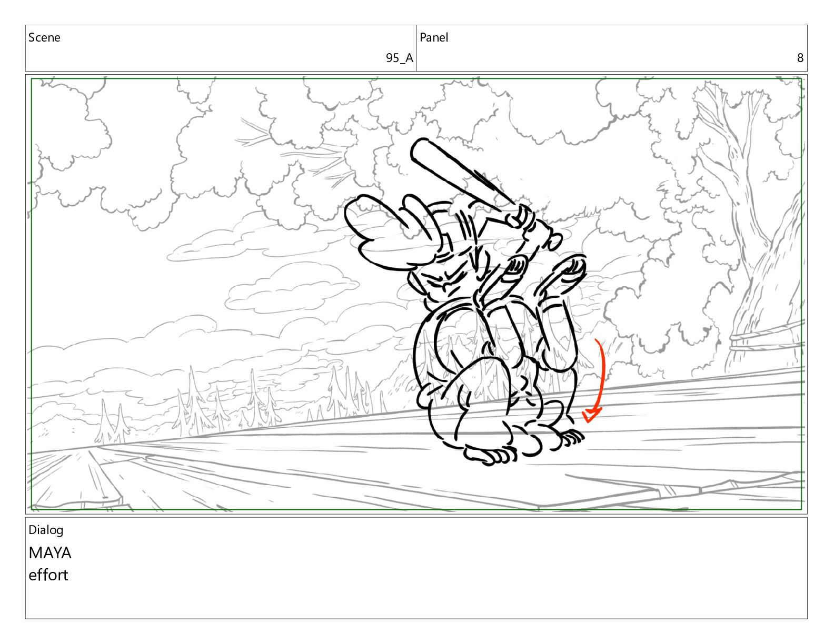Select the dialog text 'effort'

[48, 575]
